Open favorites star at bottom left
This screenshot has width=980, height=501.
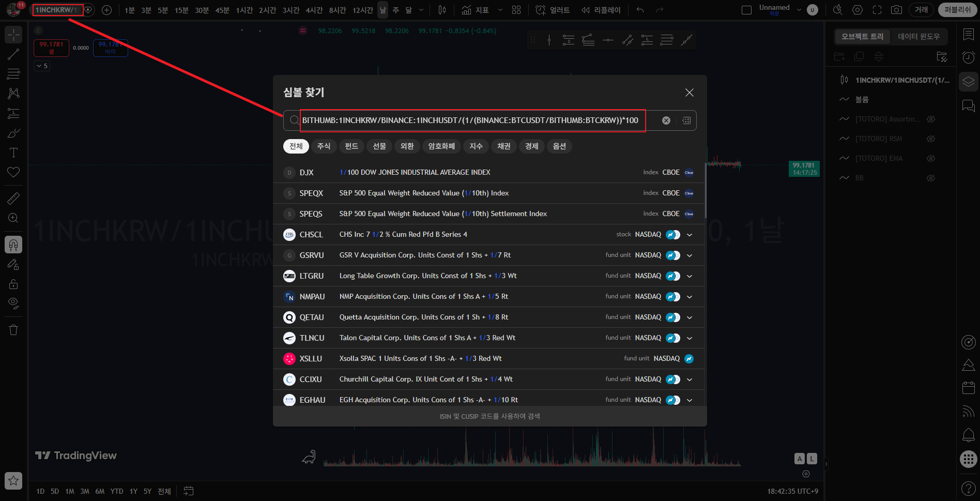point(13,481)
